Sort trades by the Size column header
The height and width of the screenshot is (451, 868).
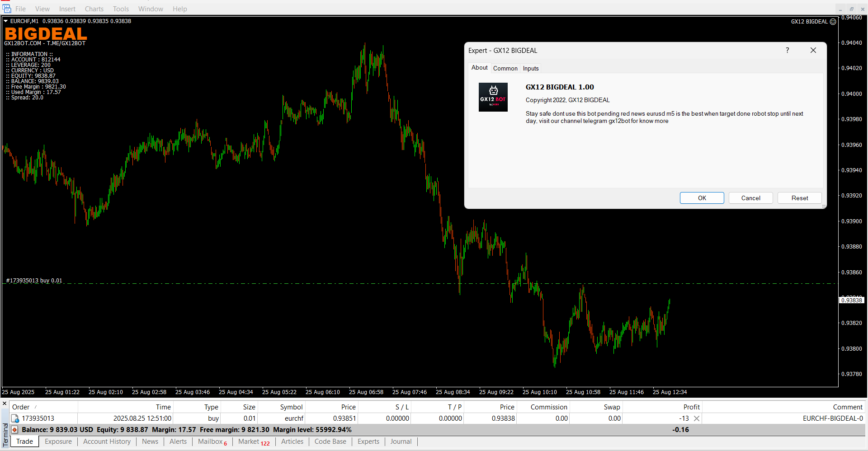point(239,407)
